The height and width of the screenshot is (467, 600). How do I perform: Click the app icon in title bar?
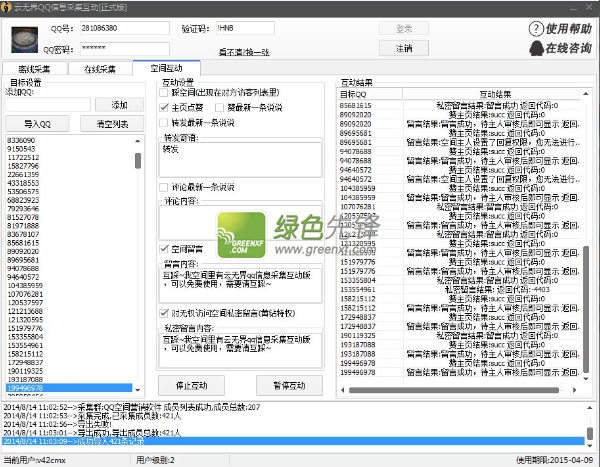click(8, 6)
